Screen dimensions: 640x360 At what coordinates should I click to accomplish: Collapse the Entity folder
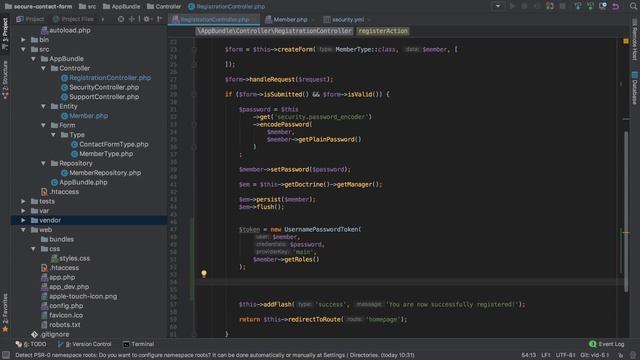point(43,106)
